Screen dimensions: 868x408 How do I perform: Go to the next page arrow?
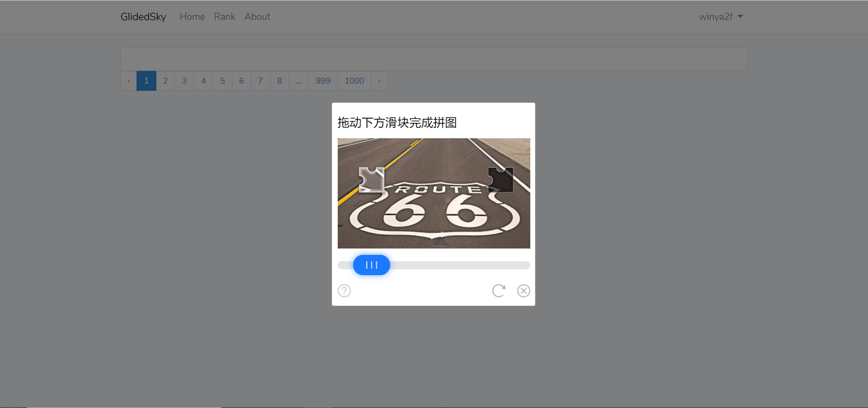(379, 81)
